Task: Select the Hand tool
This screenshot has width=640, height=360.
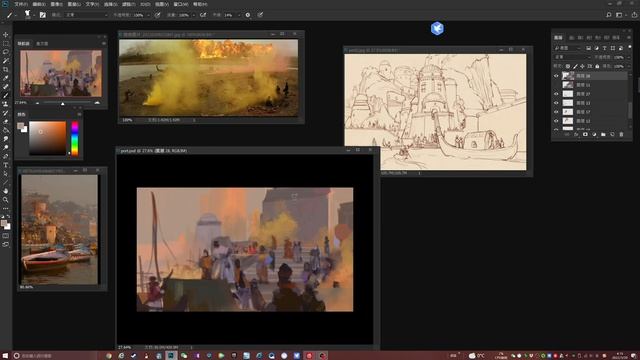Action: [6, 191]
